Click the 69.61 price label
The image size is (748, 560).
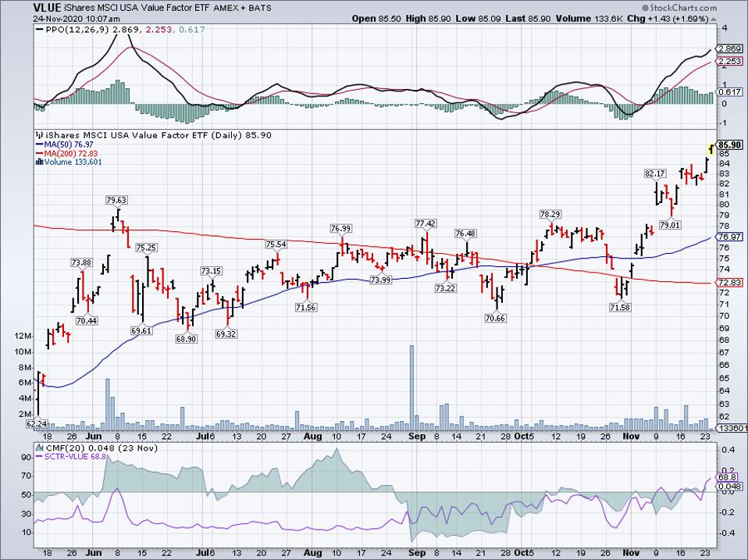point(141,330)
